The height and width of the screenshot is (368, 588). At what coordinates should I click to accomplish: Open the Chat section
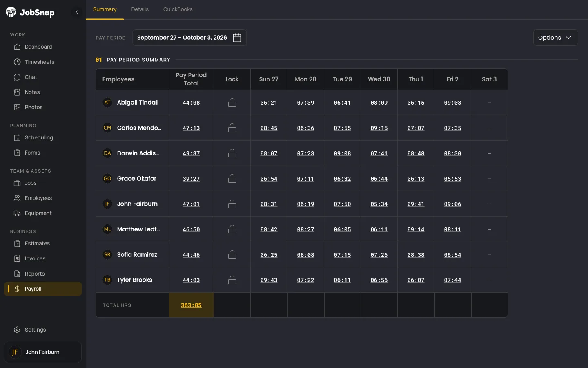[x=43, y=77]
